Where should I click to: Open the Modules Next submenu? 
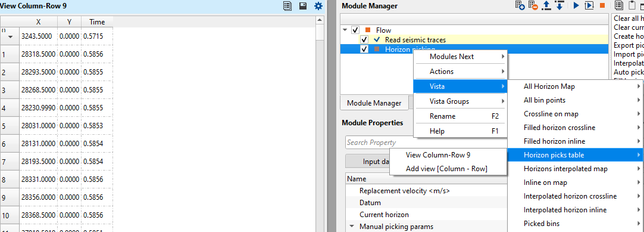coord(460,56)
